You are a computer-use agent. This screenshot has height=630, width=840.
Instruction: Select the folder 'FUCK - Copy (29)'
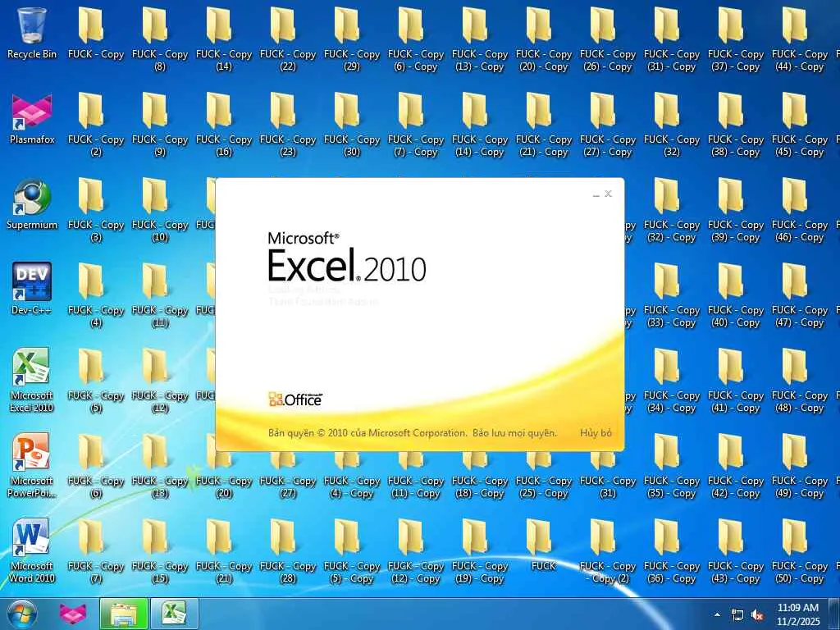point(351,39)
